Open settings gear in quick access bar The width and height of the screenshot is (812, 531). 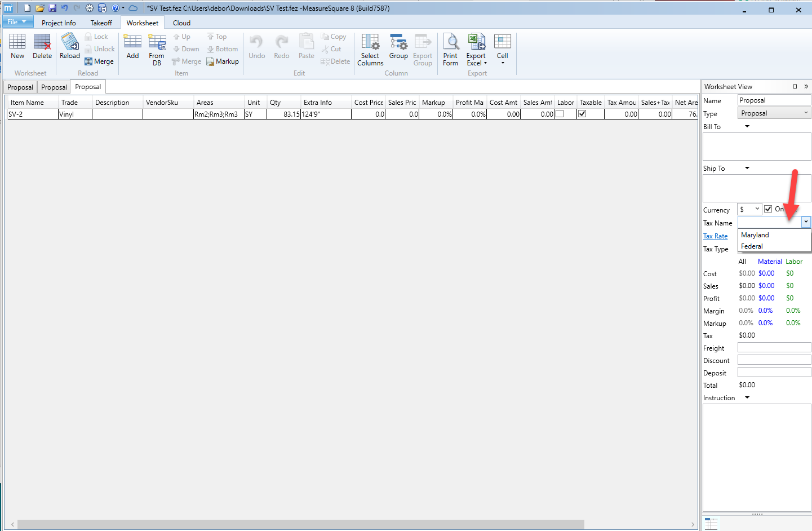click(89, 8)
